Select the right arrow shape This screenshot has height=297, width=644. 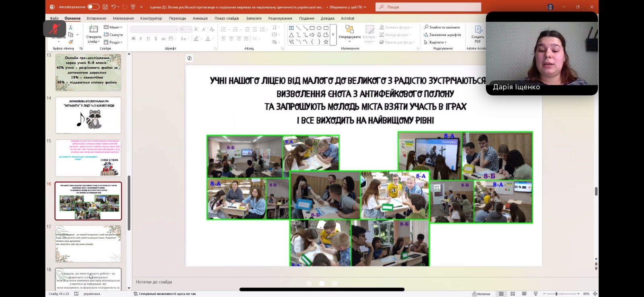(312, 35)
